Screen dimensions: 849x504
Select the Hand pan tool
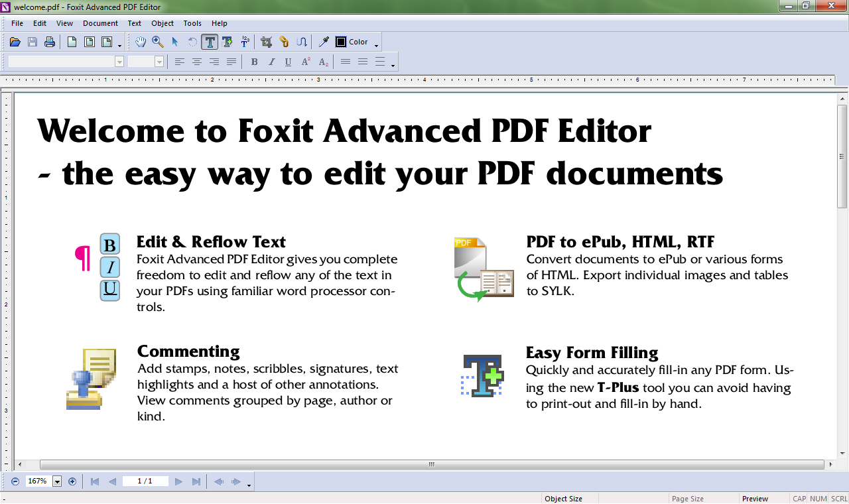[141, 42]
